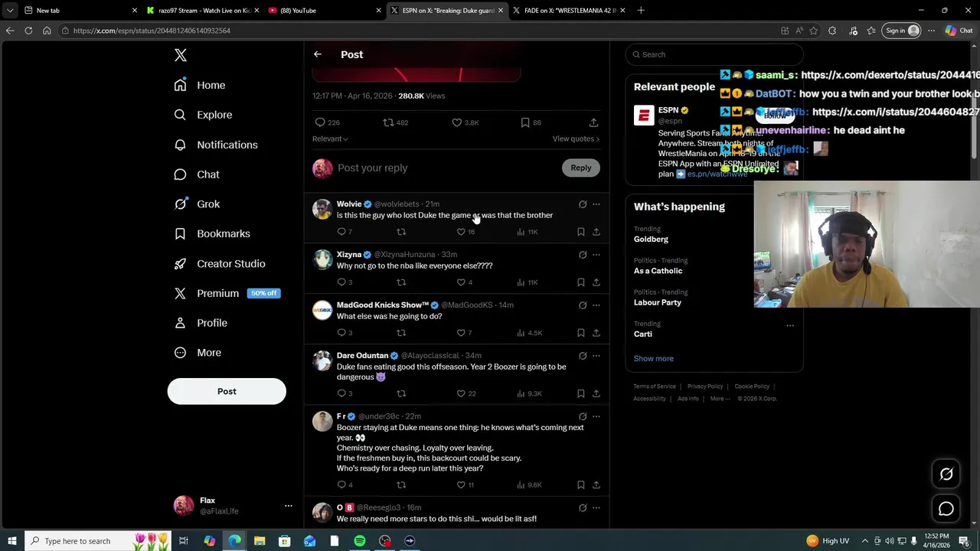
Task: Open Grok explain on Dare Odunlan reply
Action: pos(583,356)
